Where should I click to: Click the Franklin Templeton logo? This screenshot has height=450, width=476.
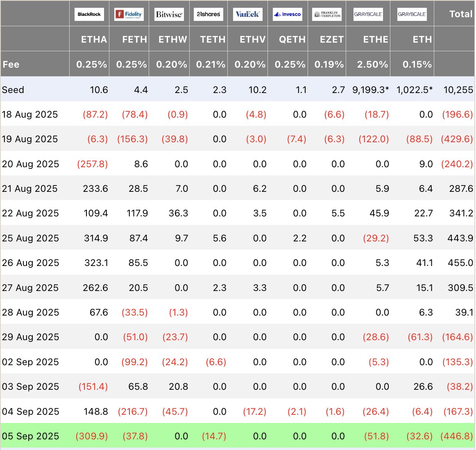click(x=327, y=14)
